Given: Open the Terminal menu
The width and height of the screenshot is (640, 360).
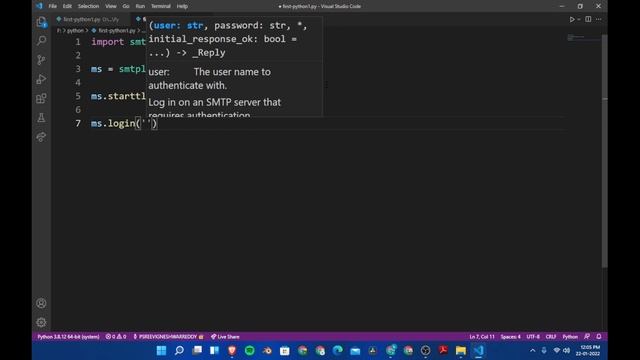Looking at the screenshot, I should (x=161, y=6).
